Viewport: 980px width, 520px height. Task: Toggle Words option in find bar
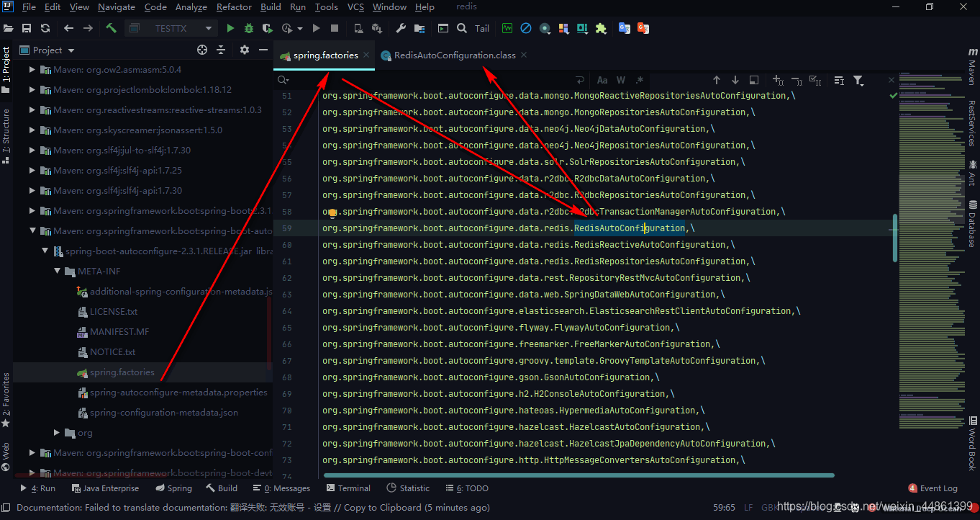(x=621, y=80)
